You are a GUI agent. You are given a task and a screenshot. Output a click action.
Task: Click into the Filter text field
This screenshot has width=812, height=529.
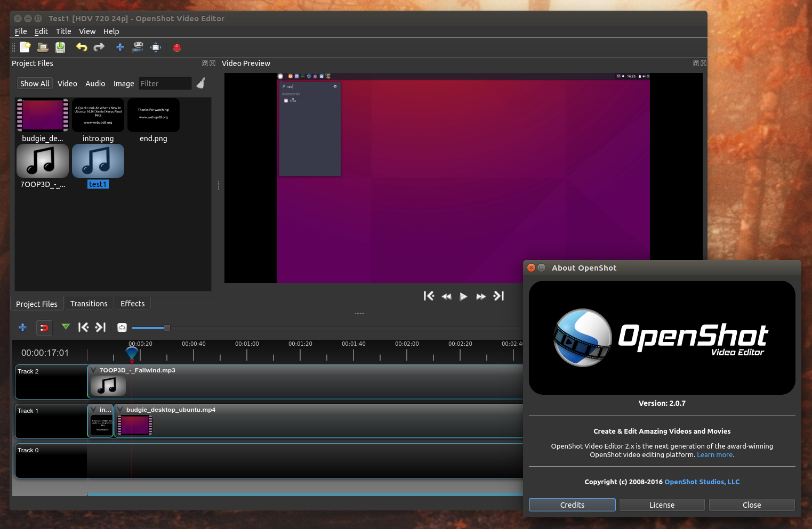pyautogui.click(x=165, y=84)
